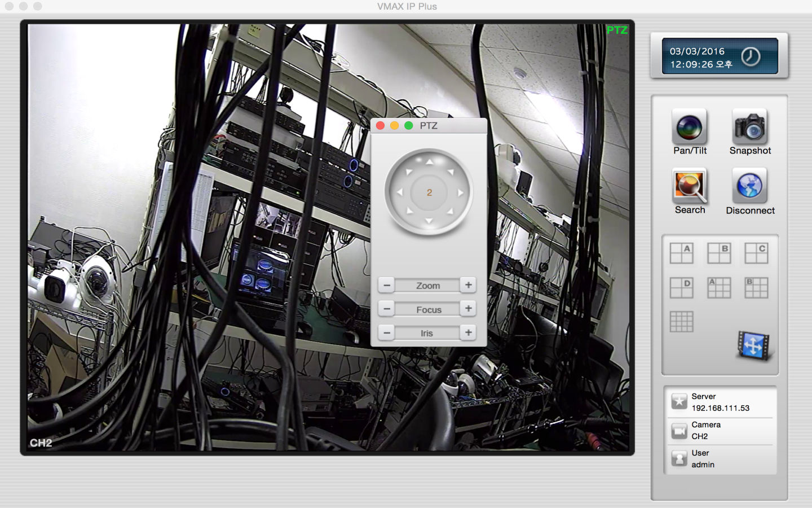
Task: Select quad layout A
Action: (681, 253)
